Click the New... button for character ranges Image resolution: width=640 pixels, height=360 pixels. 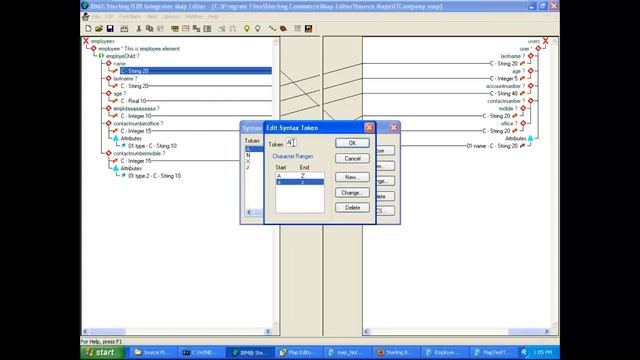point(352,177)
